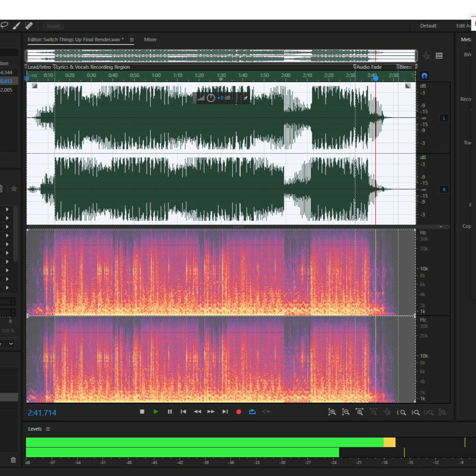
Task: Select the Spot Healing Brush tool
Action: (x=29, y=26)
